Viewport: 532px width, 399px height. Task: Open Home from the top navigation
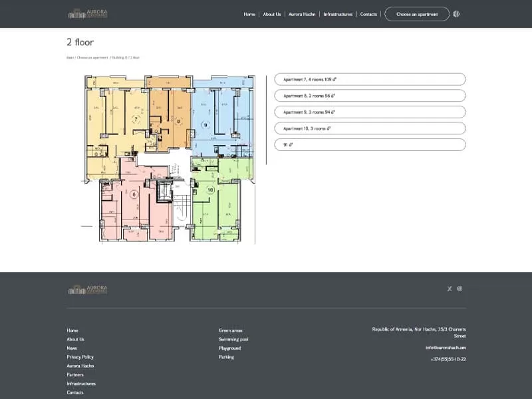tap(249, 13)
